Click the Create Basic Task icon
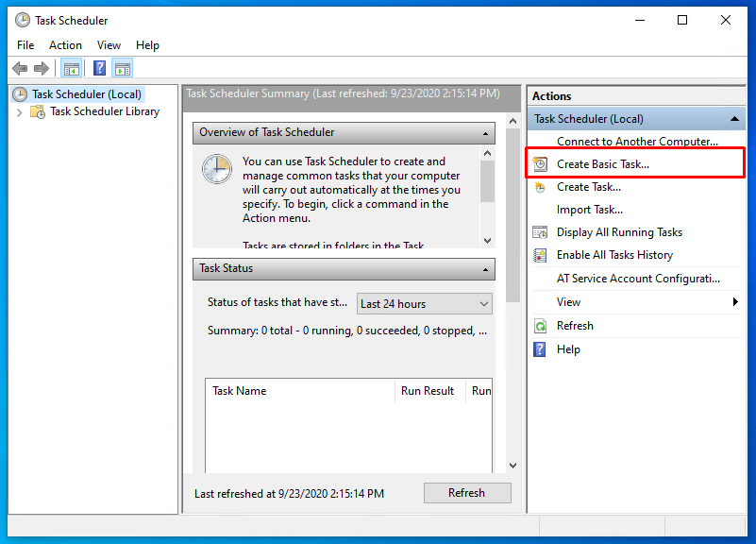756x544 pixels. 540,164
